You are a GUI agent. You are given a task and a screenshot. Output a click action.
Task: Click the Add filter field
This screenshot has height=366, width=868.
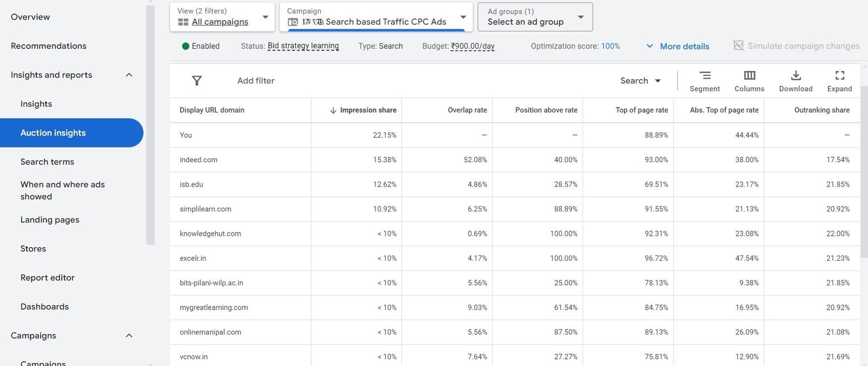tap(256, 81)
